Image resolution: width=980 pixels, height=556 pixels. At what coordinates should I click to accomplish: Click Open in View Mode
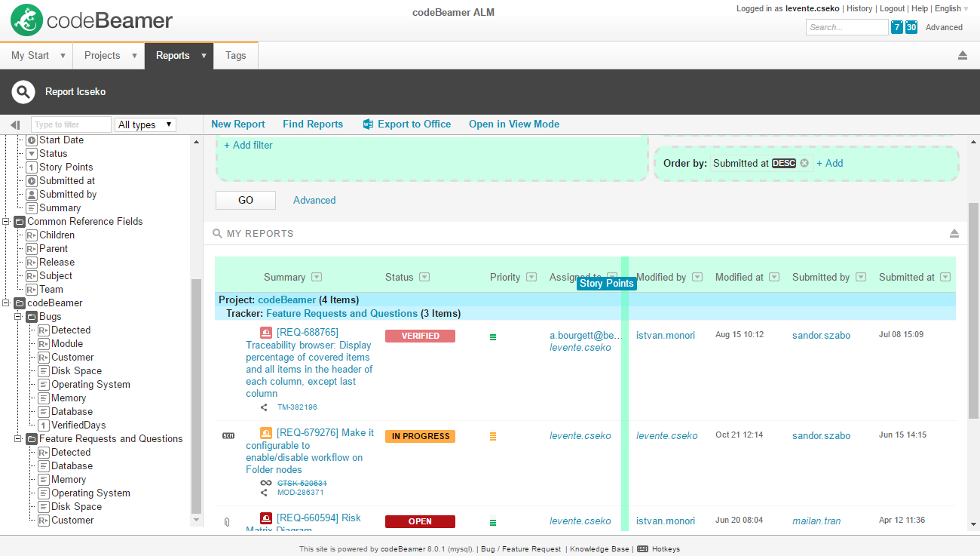[514, 124]
